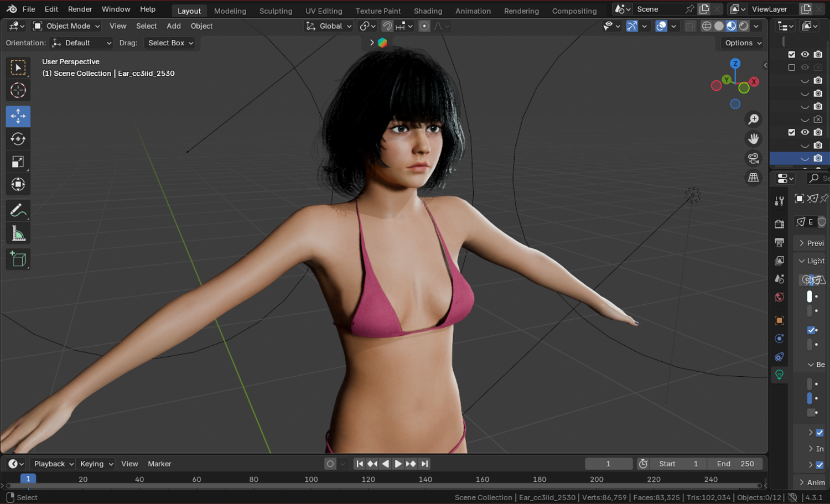830x504 pixels.
Task: Check the unchecked collection checkbox in the outliner
Action: (792, 67)
